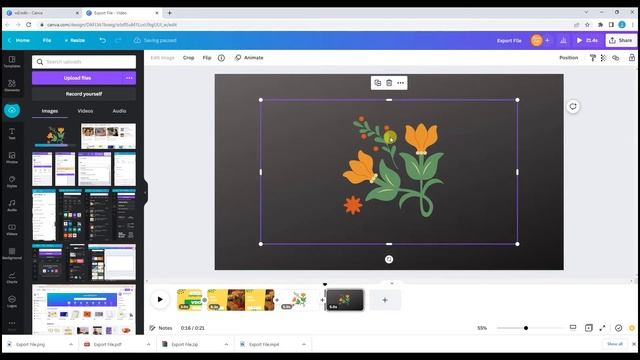The height and width of the screenshot is (360, 640).
Task: Click the checkmark circle icon in bottom bar
Action: point(618,328)
